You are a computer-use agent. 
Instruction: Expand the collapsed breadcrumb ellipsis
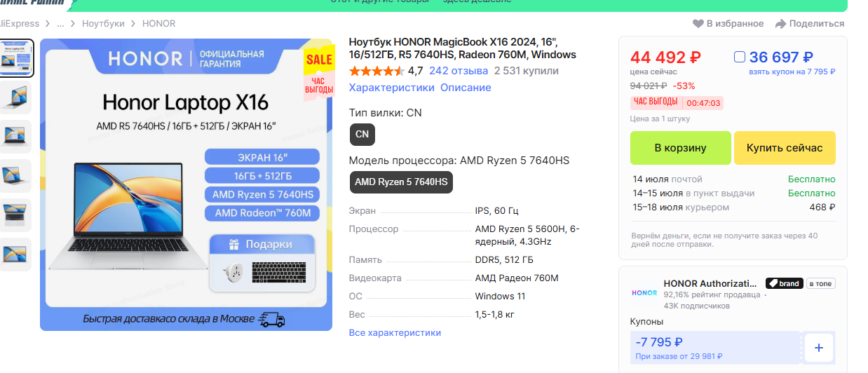click(60, 24)
